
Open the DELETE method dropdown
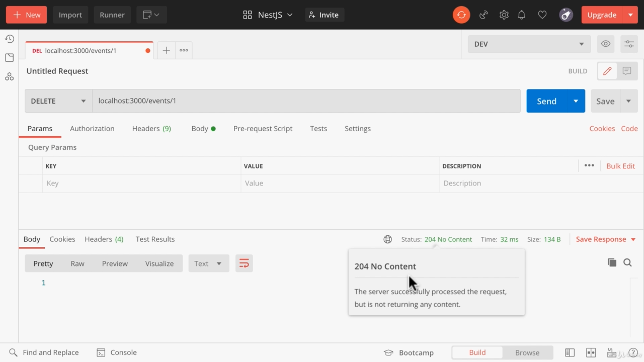(58, 101)
